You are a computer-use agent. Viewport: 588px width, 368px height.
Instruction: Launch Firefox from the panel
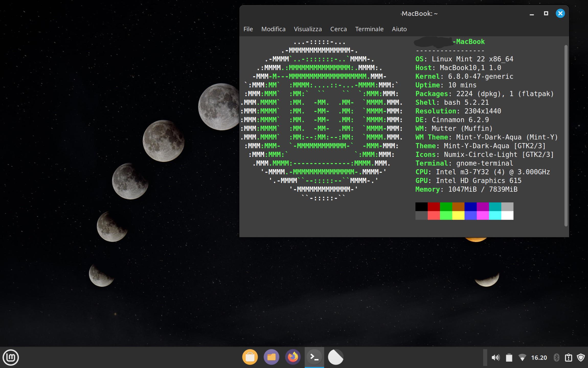coord(293,357)
